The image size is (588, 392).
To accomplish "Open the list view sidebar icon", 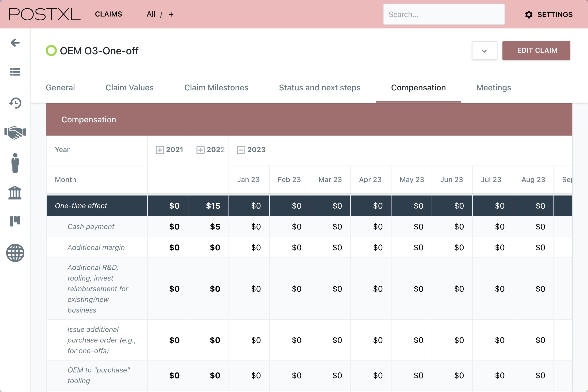I will pos(15,72).
